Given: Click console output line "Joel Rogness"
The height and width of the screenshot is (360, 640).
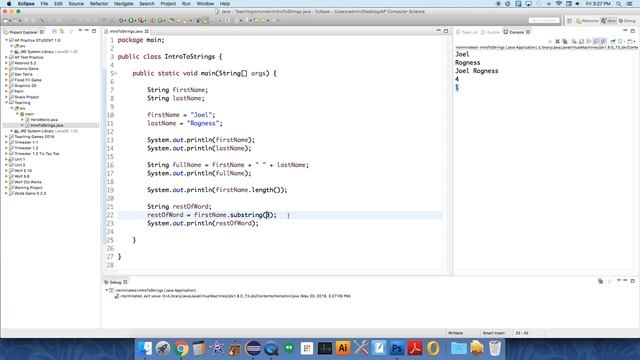Looking at the screenshot, I should point(476,71).
